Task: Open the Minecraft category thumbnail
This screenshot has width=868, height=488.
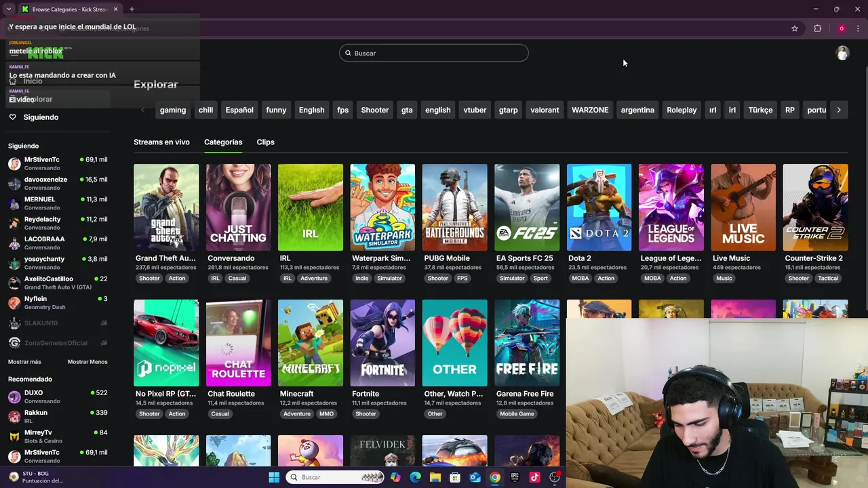Action: pyautogui.click(x=311, y=343)
